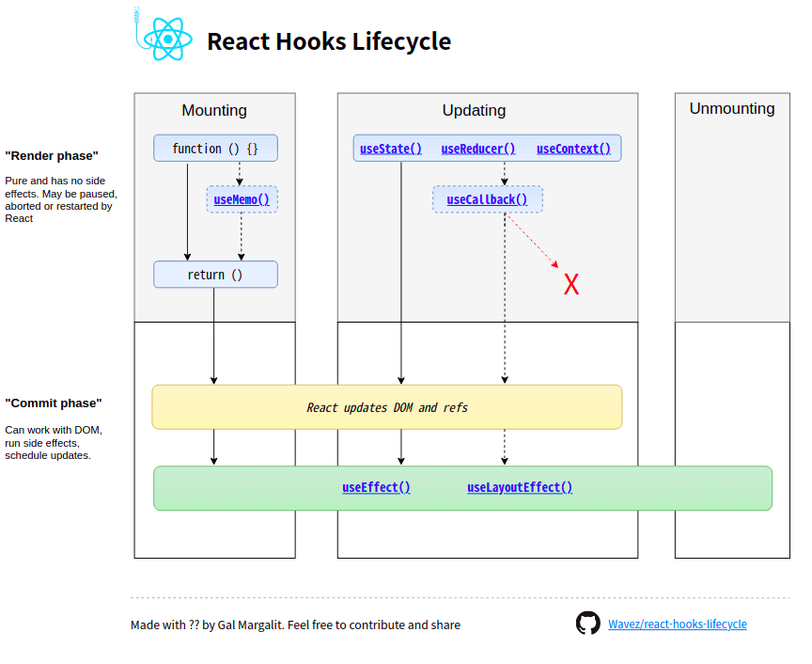The image size is (812, 664).
Task: Open the useMemo() link
Action: tap(242, 199)
